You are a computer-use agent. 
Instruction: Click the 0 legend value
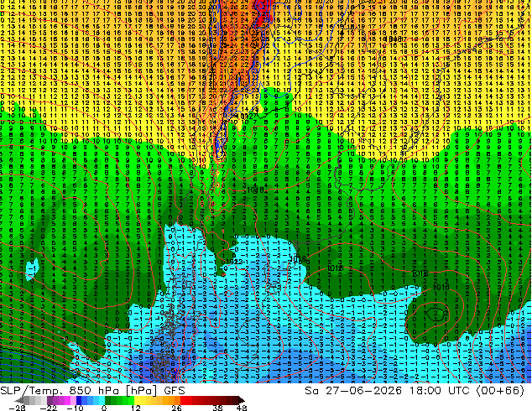tap(104, 408)
